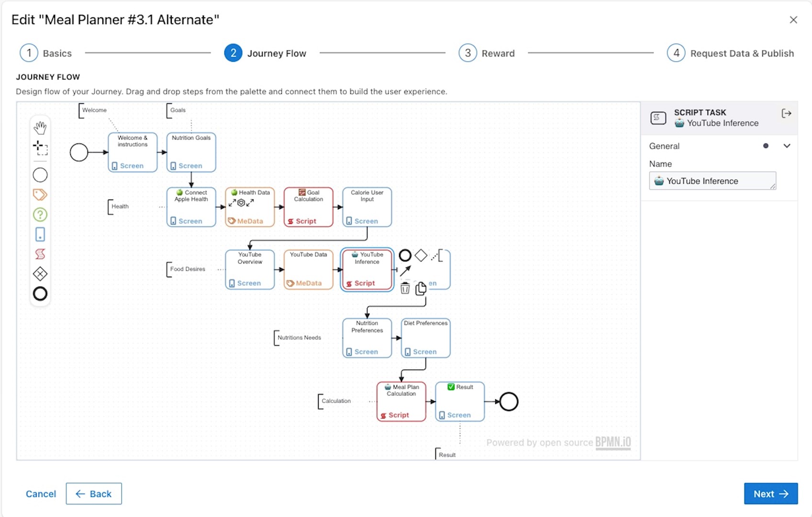Collapse the properties panel with exit icon

coord(786,113)
